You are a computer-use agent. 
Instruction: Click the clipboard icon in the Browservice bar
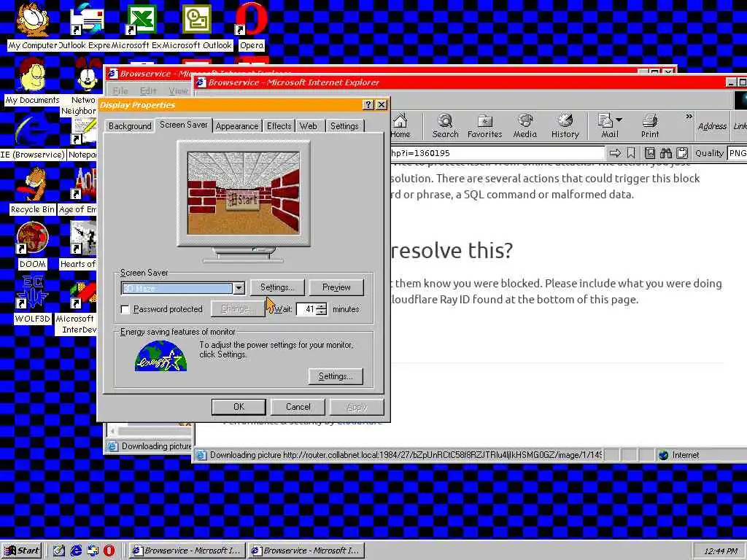tap(682, 153)
